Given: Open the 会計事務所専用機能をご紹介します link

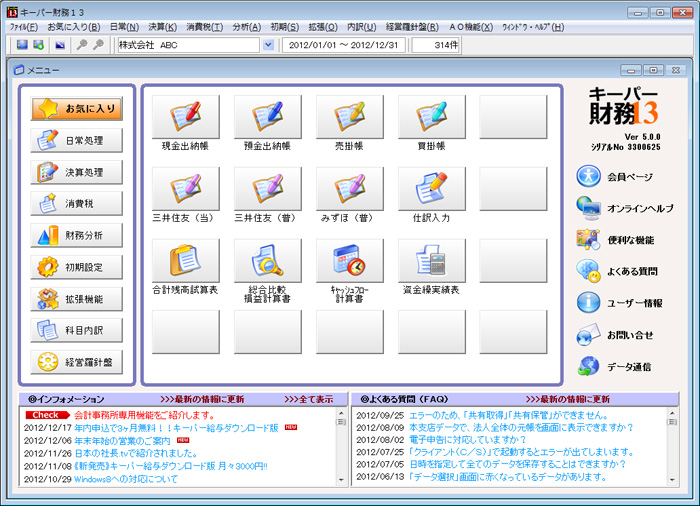Looking at the screenshot, I should click(144, 415).
